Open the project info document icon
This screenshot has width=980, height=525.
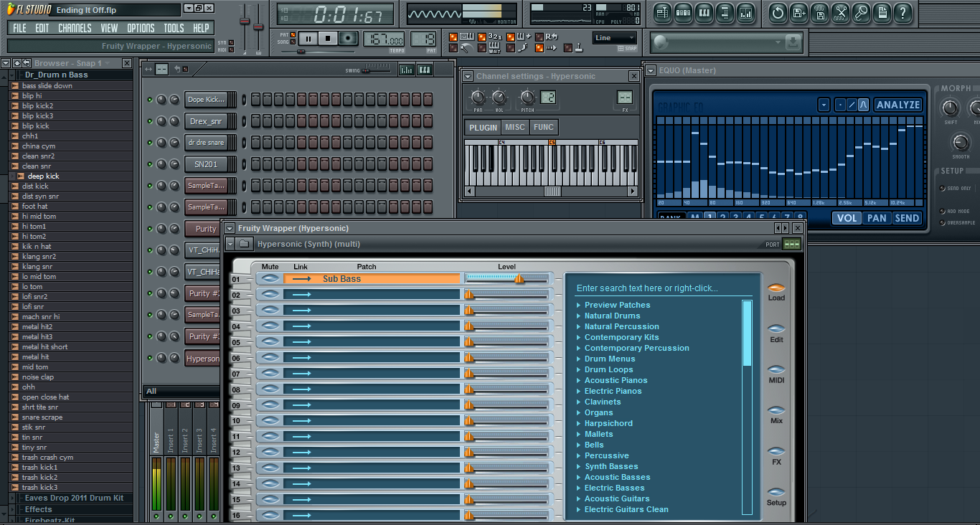(882, 12)
